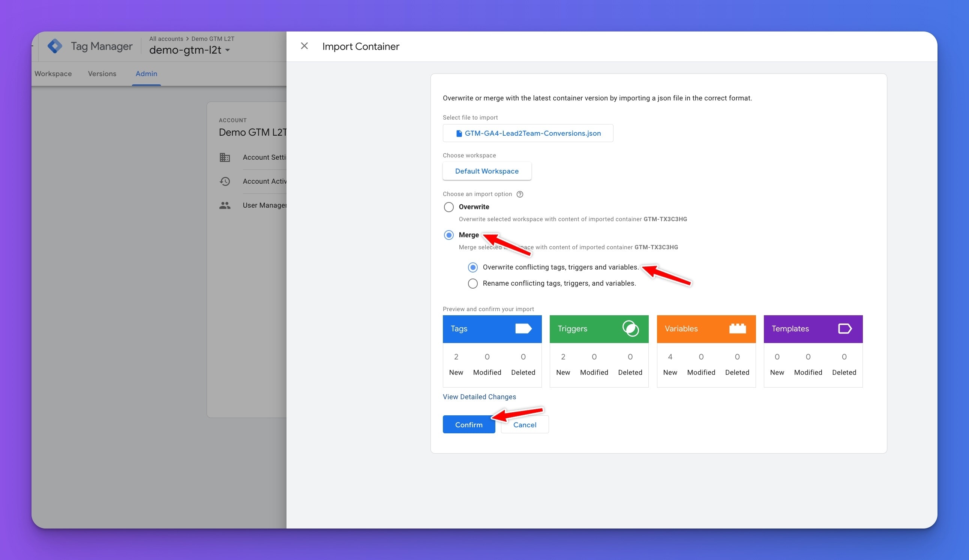Click the Demo GTM L2T account name
969x560 pixels.
(x=253, y=132)
